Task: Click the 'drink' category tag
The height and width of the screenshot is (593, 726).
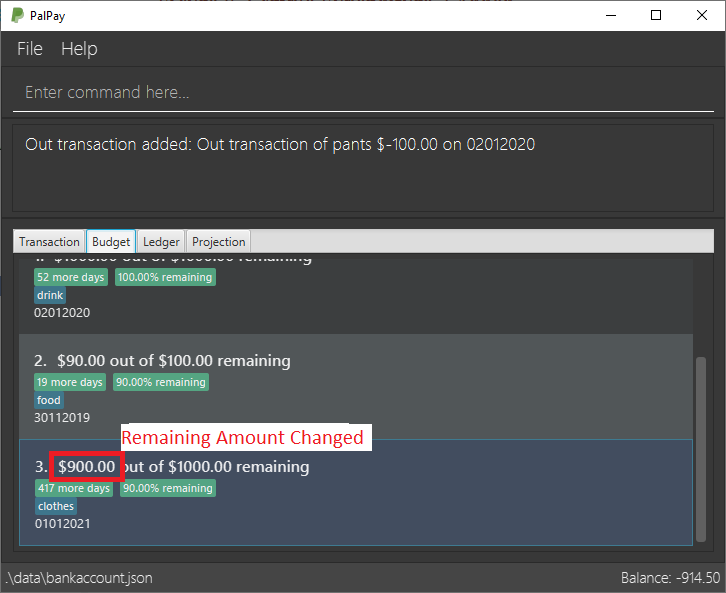Action: pyautogui.click(x=50, y=295)
